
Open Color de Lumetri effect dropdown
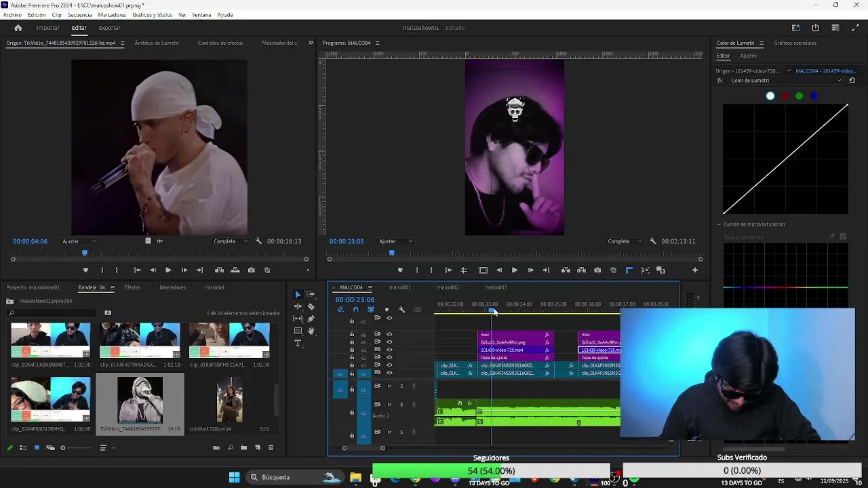coord(786,80)
